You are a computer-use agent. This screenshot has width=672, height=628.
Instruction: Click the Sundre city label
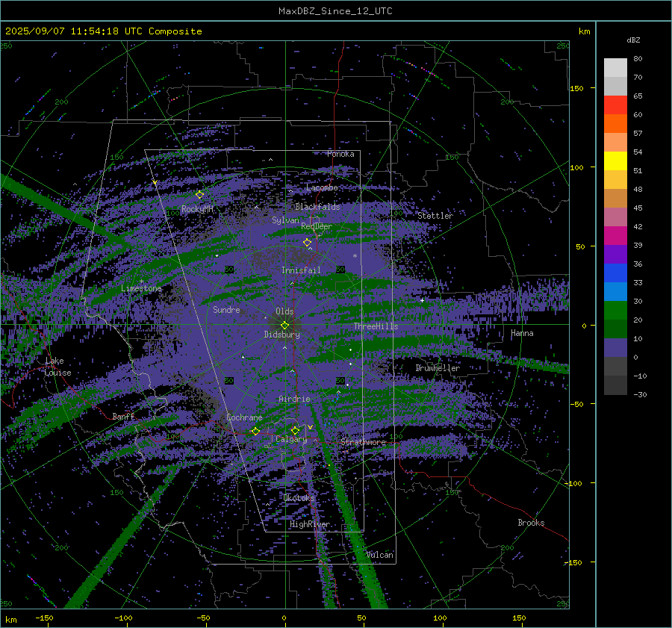coord(226,310)
